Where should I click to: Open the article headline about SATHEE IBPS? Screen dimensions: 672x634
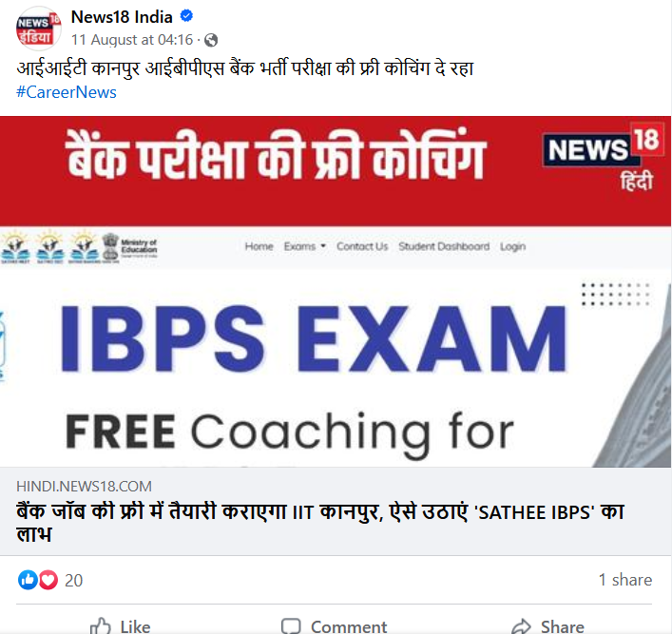pos(320,523)
